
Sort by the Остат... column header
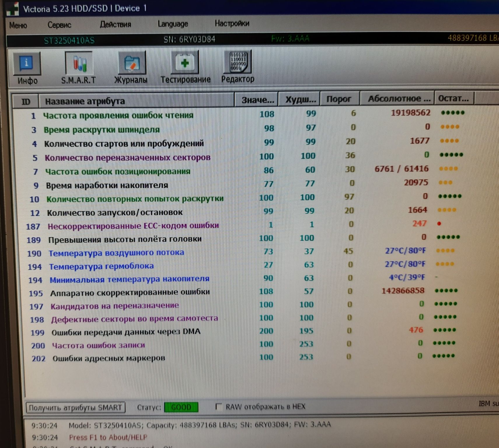(x=454, y=98)
